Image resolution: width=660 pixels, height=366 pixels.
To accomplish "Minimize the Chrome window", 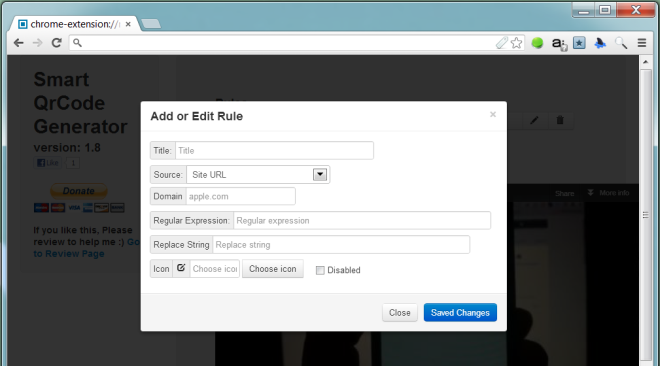I will (583, 11).
